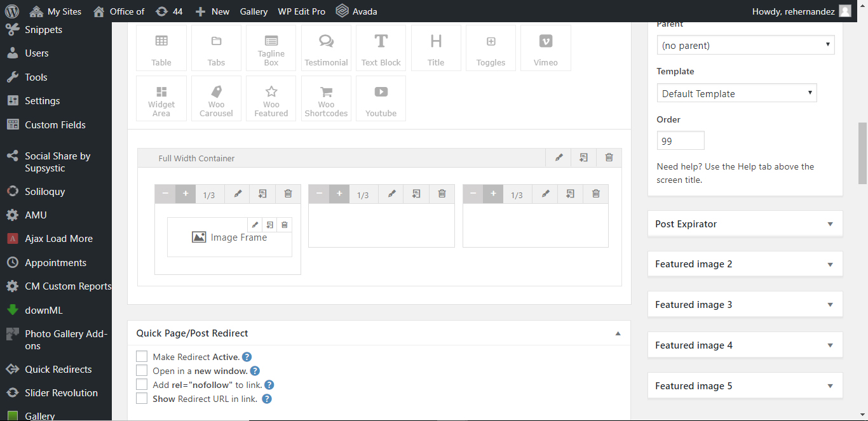Open help for Make Redirect Active
The width and height of the screenshot is (868, 421).
pos(247,357)
